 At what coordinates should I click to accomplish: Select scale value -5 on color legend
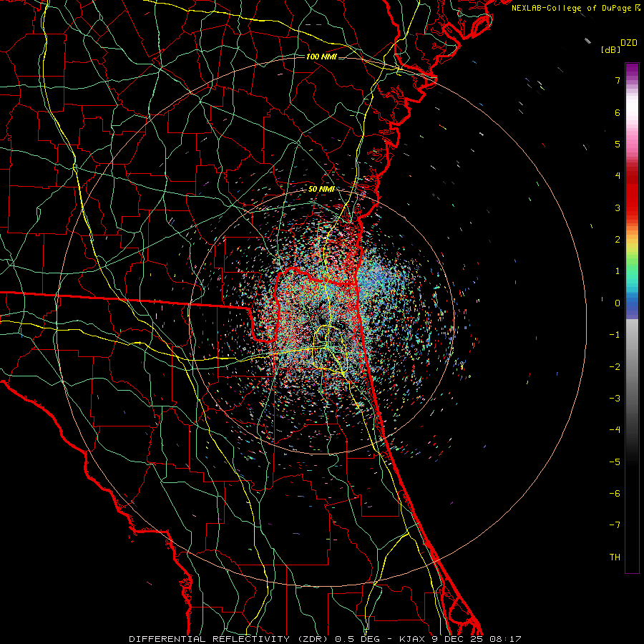click(x=615, y=462)
